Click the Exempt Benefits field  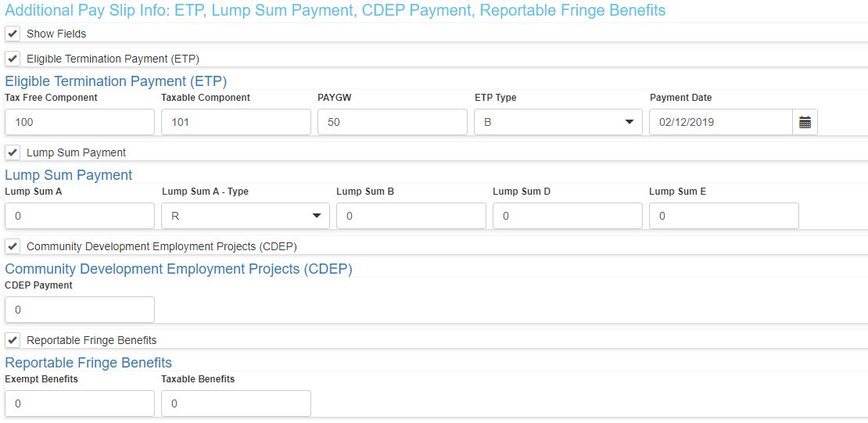80,403
